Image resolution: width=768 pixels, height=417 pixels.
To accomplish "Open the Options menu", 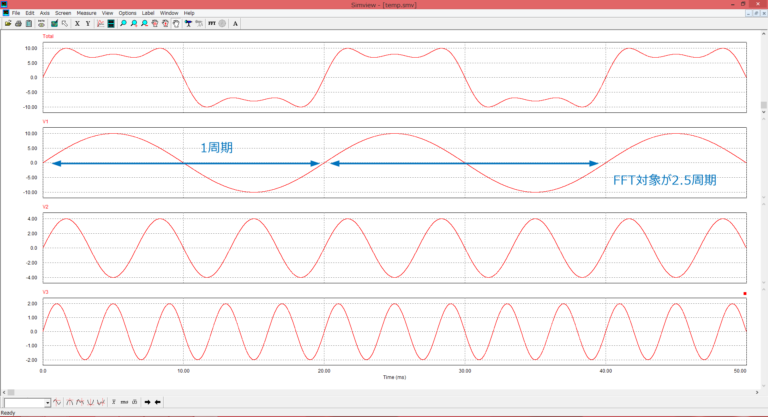I will click(x=127, y=13).
